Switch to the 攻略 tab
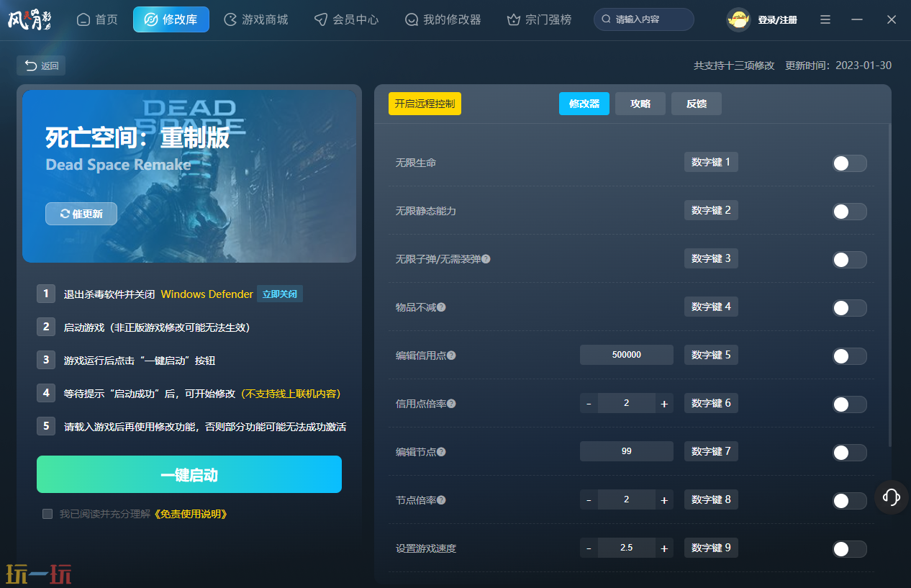 coord(640,104)
